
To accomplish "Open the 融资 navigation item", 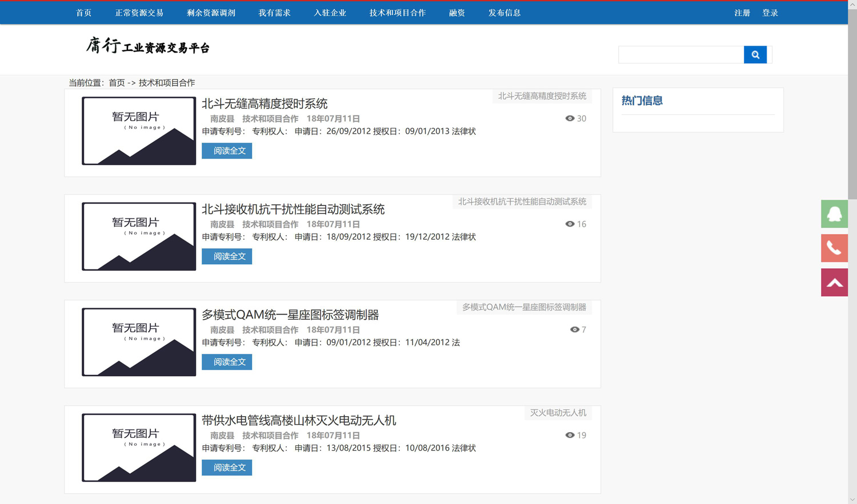I will pyautogui.click(x=457, y=12).
